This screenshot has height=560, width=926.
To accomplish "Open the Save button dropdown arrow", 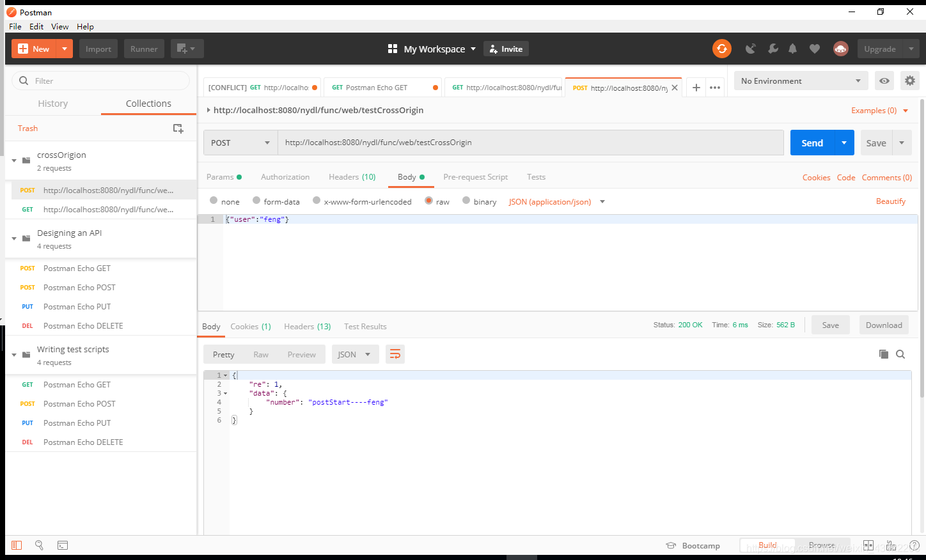I will (902, 143).
